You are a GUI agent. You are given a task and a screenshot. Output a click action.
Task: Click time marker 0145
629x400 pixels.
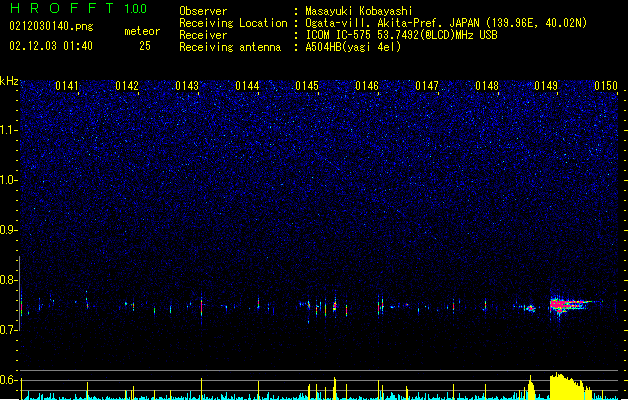pyautogui.click(x=307, y=86)
